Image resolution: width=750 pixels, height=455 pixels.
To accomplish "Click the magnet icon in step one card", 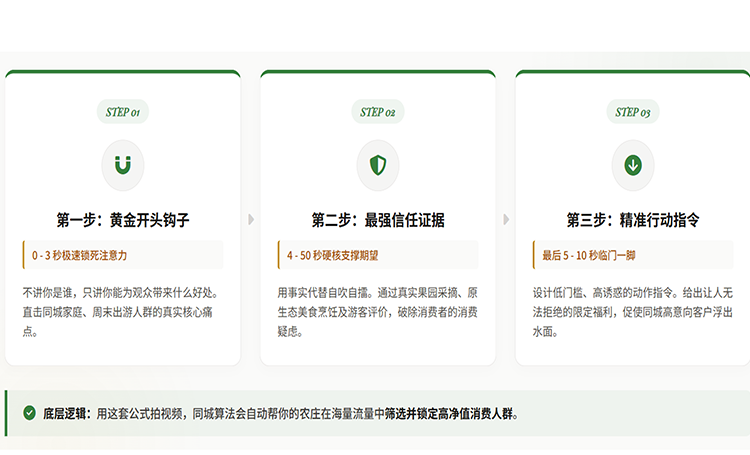I will (x=123, y=165).
